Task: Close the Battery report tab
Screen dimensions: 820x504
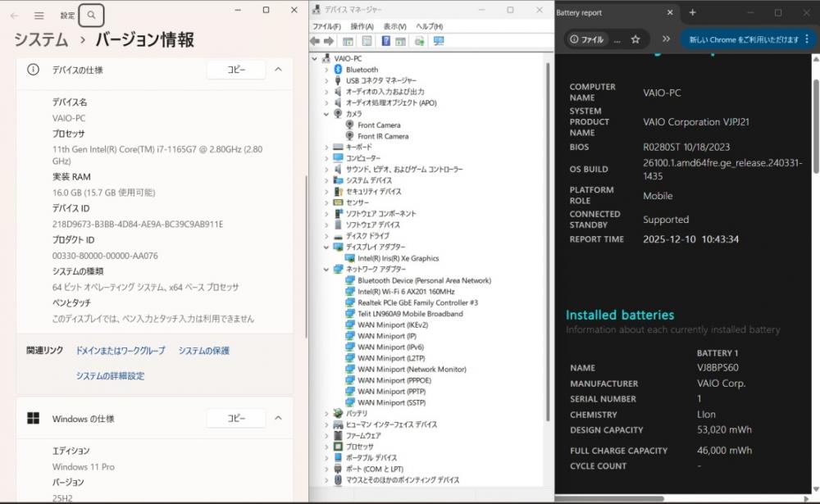Action: click(x=670, y=12)
